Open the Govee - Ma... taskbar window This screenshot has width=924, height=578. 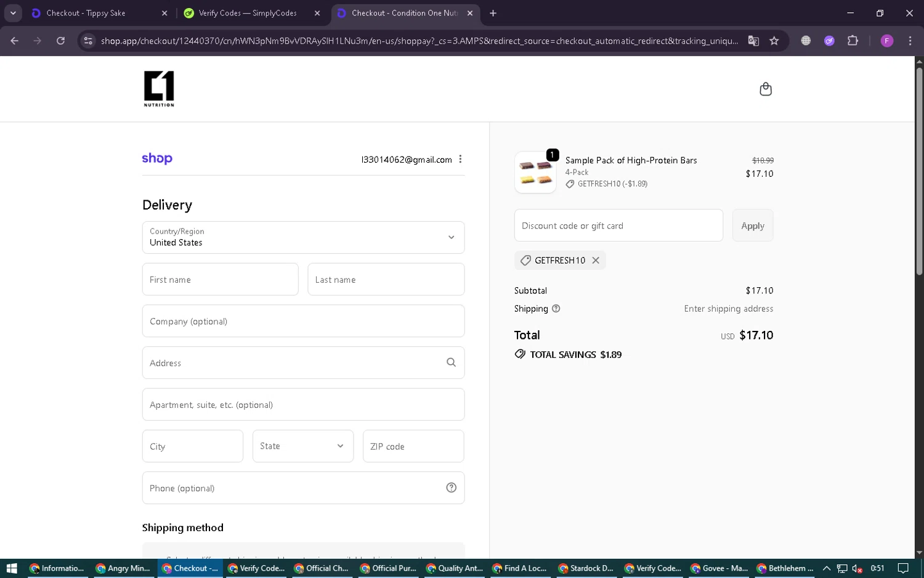[x=718, y=568]
